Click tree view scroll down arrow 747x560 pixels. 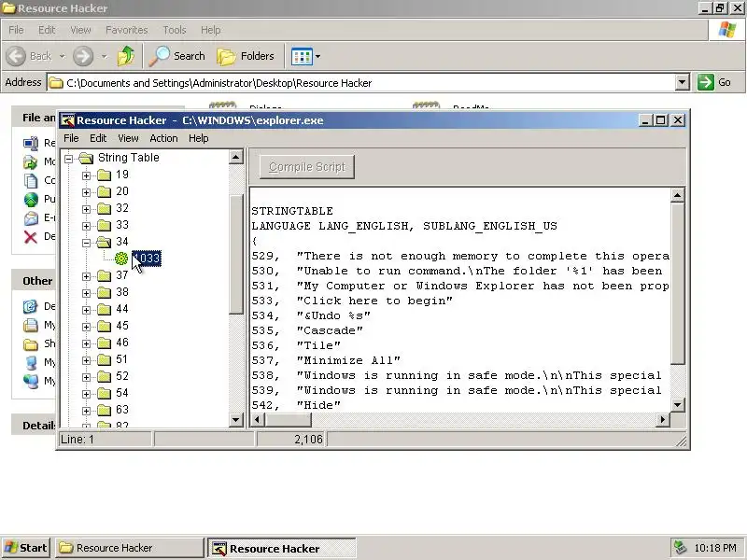click(x=236, y=420)
